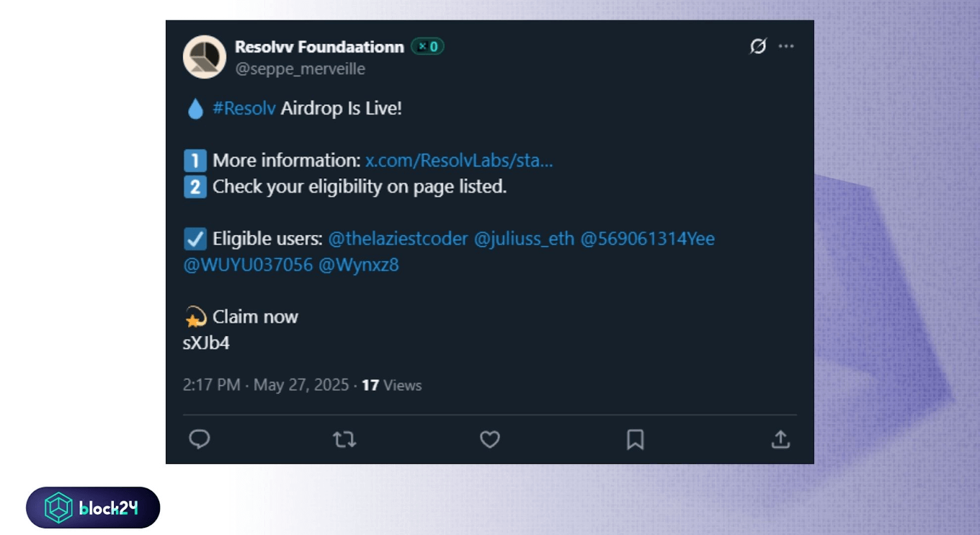Open @thelaziestcoder's profile mention
The height and width of the screenshot is (535, 980).
point(398,238)
